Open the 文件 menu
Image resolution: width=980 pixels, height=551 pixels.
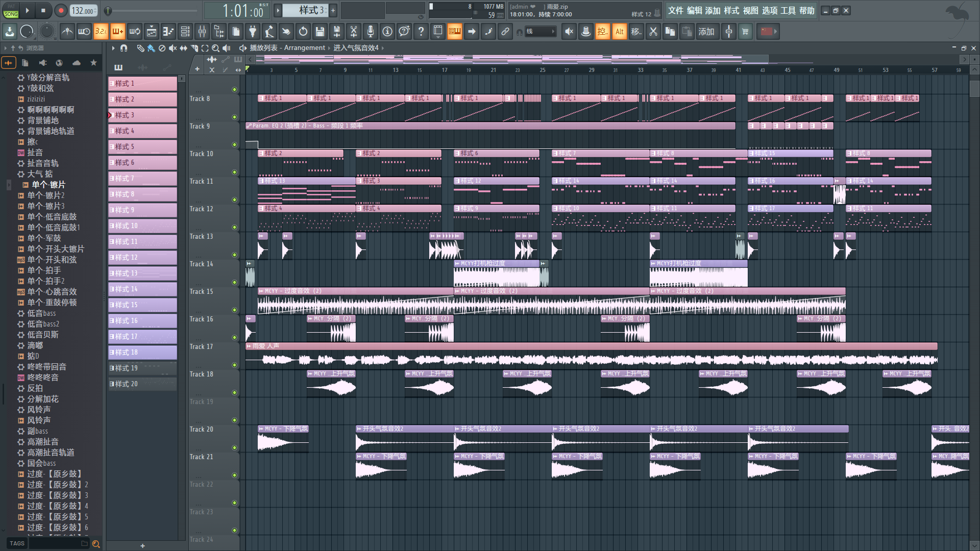pos(675,11)
